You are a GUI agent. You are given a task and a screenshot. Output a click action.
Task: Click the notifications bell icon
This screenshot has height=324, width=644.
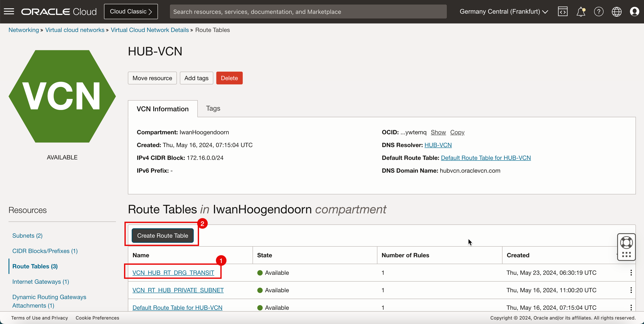click(581, 12)
